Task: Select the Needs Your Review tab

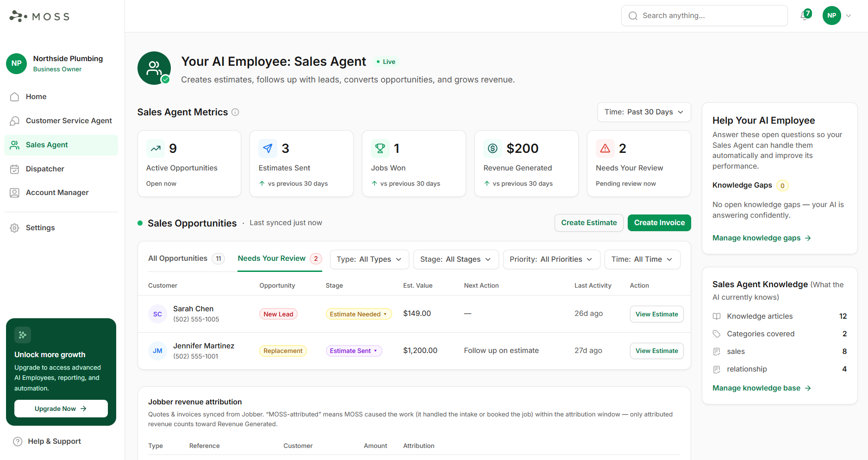Action: 280,258
